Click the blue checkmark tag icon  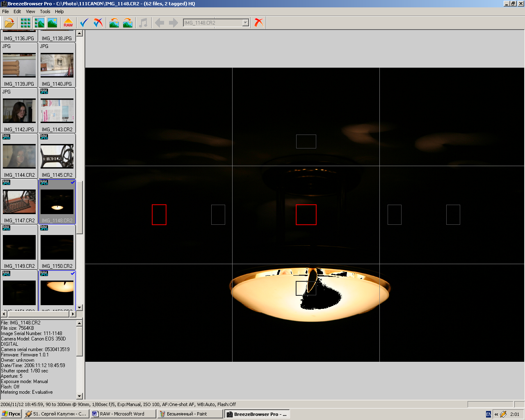point(84,23)
